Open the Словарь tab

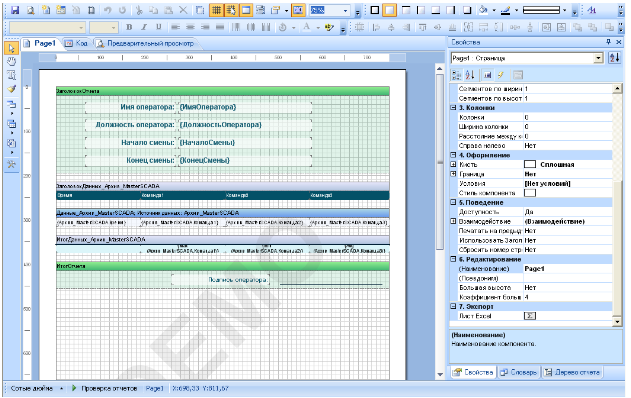(519, 373)
